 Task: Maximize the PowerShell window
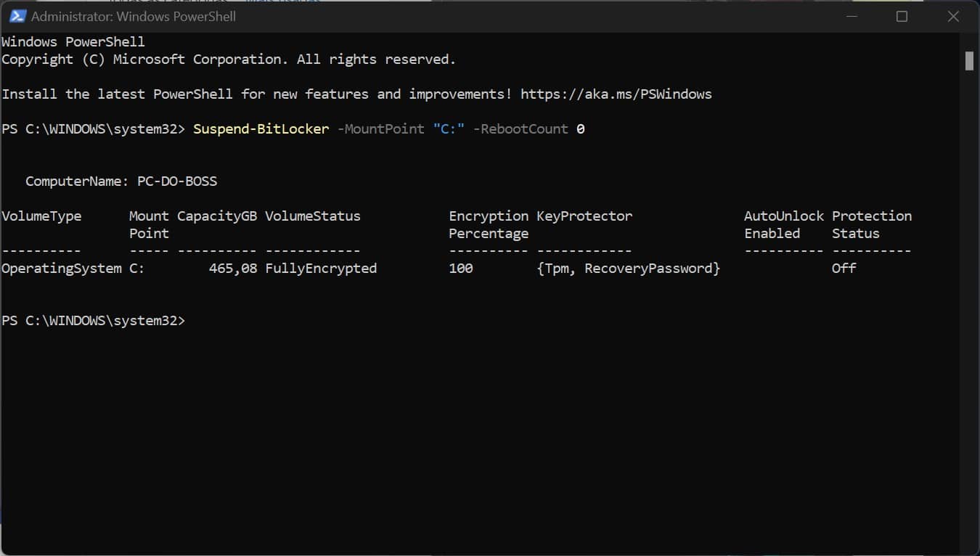tap(902, 16)
